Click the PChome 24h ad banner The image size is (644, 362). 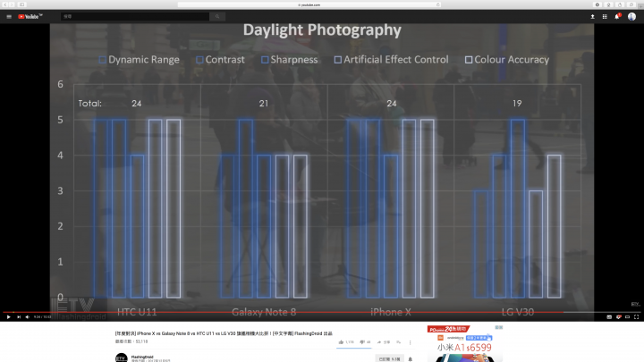pos(448,329)
